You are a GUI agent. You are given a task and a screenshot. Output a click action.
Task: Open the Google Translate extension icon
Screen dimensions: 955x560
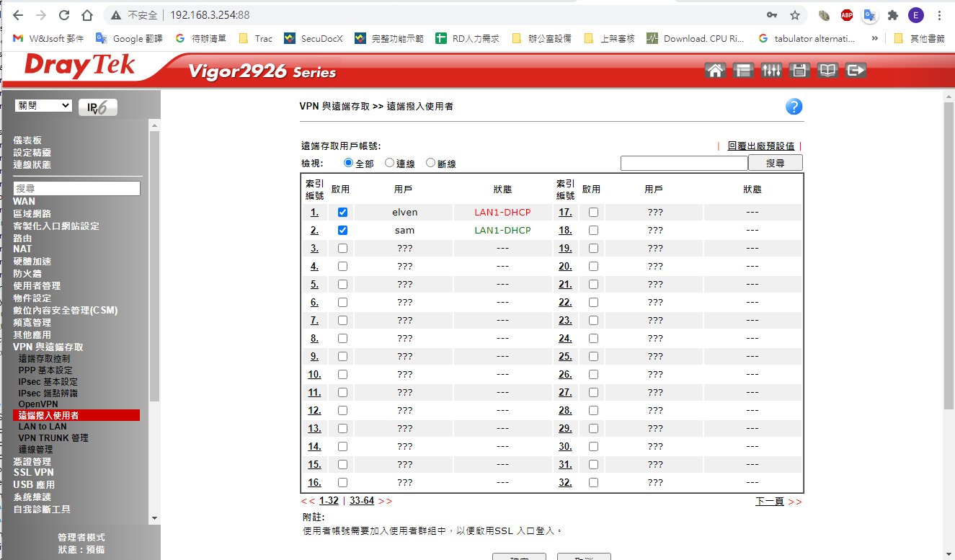coord(870,15)
